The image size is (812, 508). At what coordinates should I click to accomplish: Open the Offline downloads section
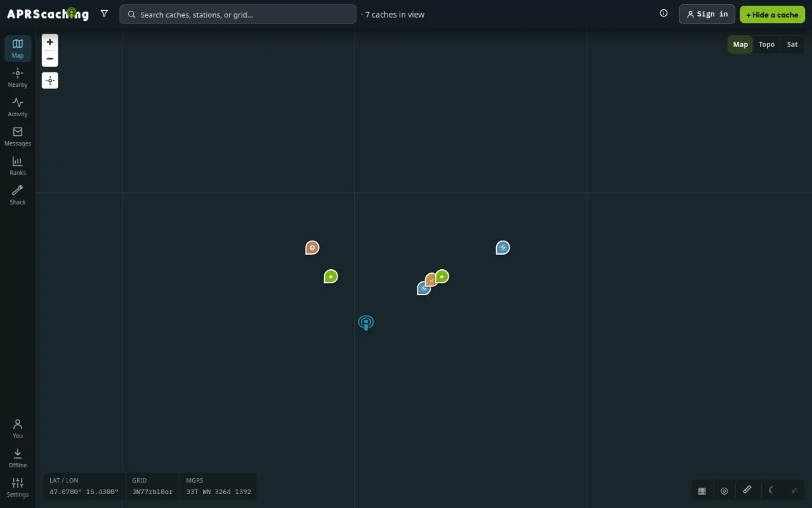[x=18, y=458]
